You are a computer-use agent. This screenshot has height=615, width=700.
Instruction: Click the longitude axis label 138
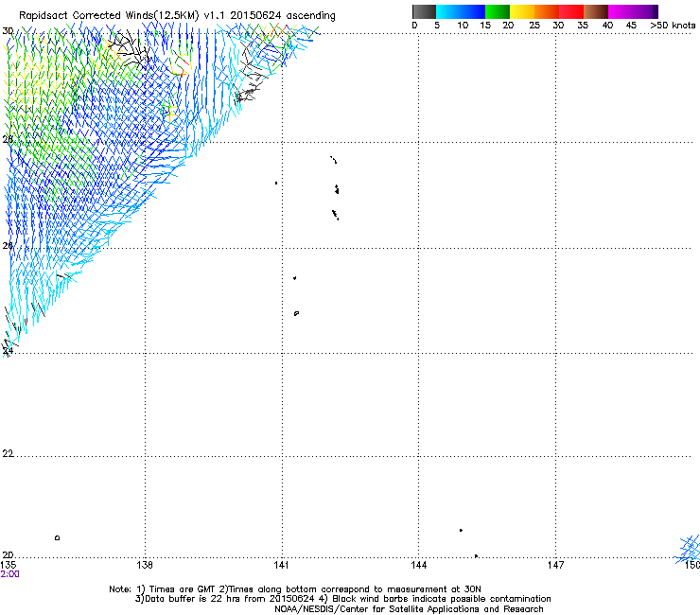[x=145, y=565]
